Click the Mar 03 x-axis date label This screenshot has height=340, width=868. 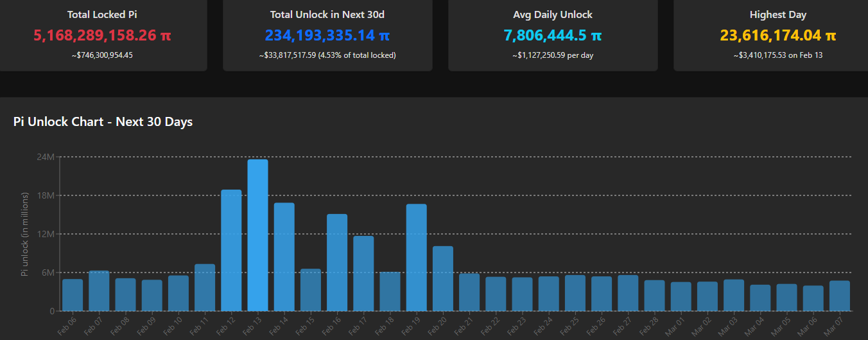[x=731, y=326]
